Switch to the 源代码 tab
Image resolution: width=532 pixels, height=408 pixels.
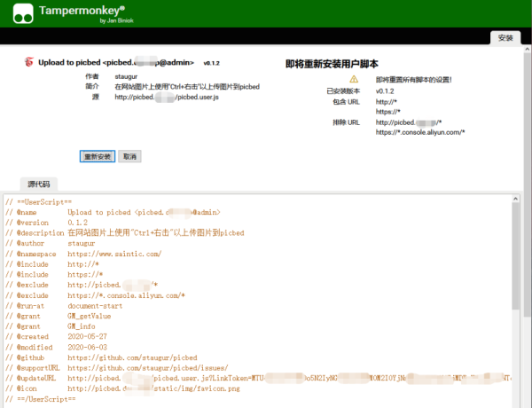click(39, 184)
